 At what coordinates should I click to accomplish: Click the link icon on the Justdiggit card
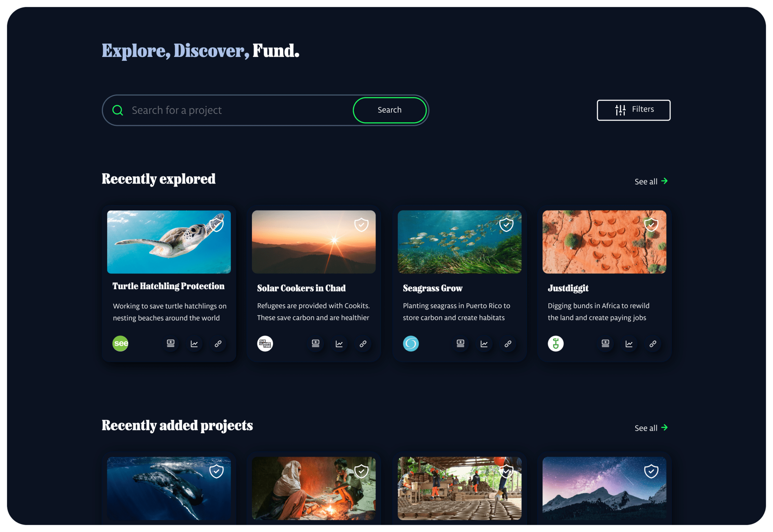click(653, 343)
